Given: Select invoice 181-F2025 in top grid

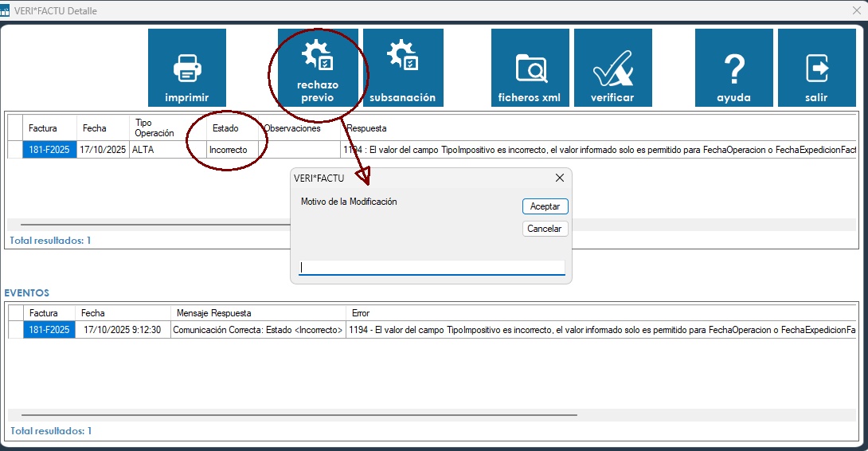Looking at the screenshot, I should click(x=49, y=149).
